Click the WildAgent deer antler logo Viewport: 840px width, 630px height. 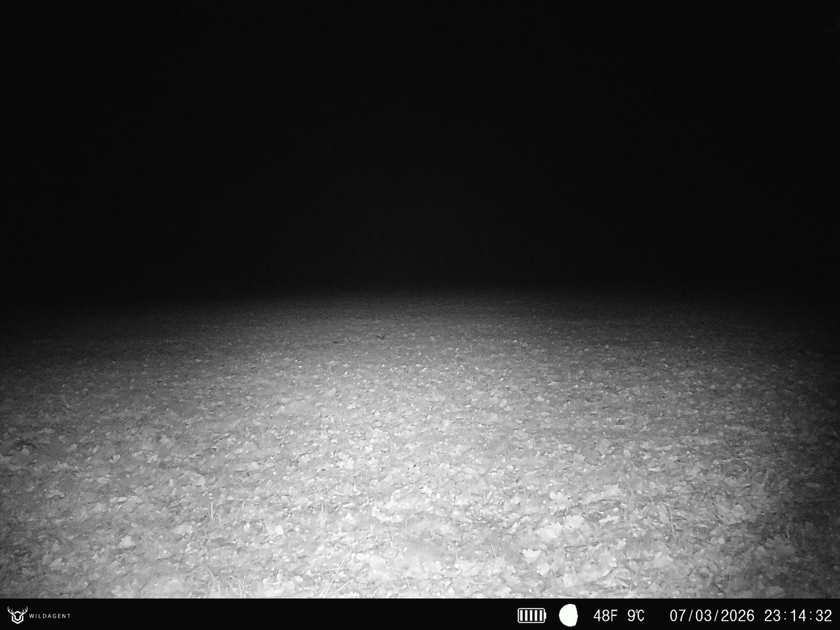click(17, 615)
